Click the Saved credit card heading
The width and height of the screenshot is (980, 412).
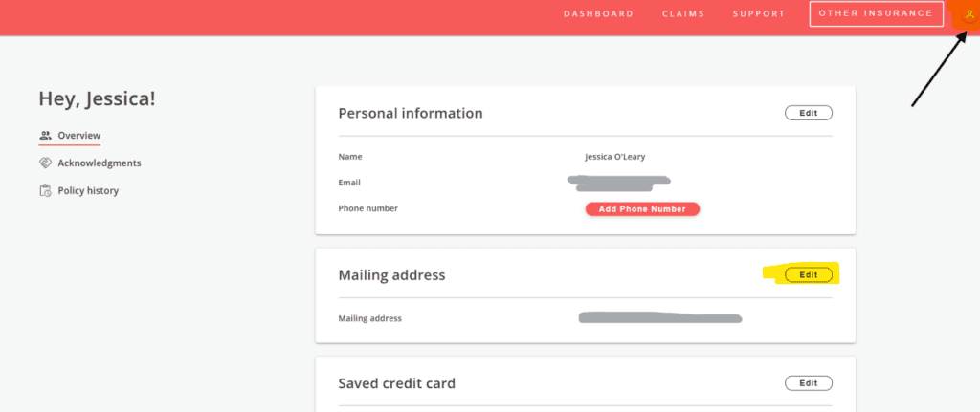pyautogui.click(x=397, y=383)
